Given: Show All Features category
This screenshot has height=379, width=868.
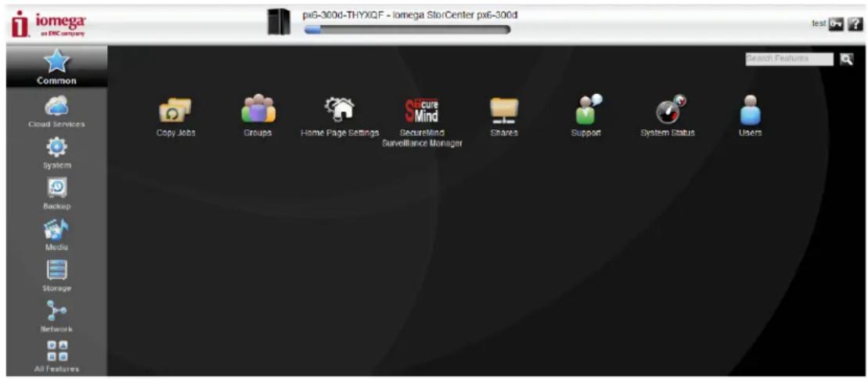Looking at the screenshot, I should (57, 356).
